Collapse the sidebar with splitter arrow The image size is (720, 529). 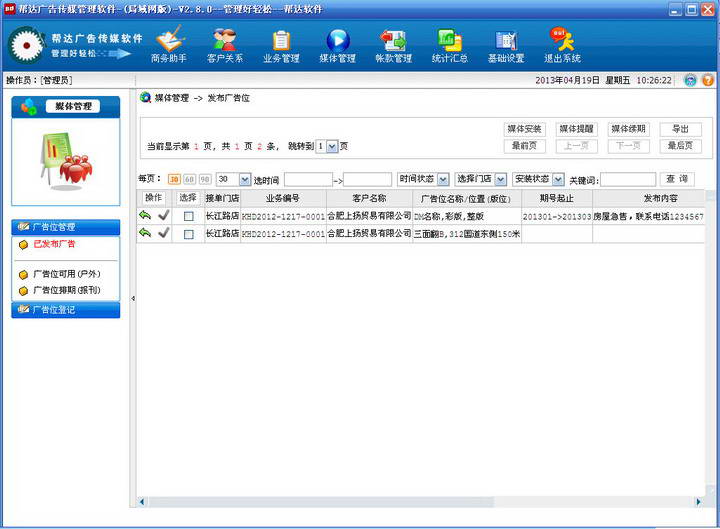[133, 298]
